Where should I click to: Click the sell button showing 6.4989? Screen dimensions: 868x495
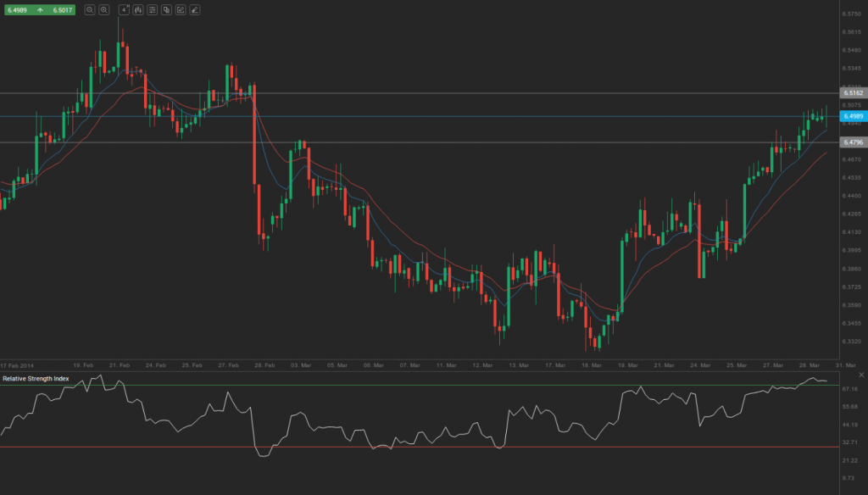[x=17, y=9]
